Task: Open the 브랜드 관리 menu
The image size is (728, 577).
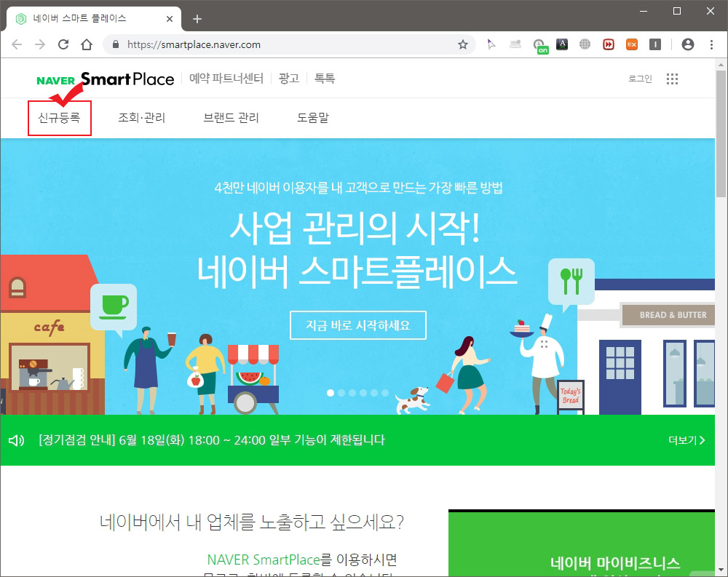Action: click(x=231, y=118)
